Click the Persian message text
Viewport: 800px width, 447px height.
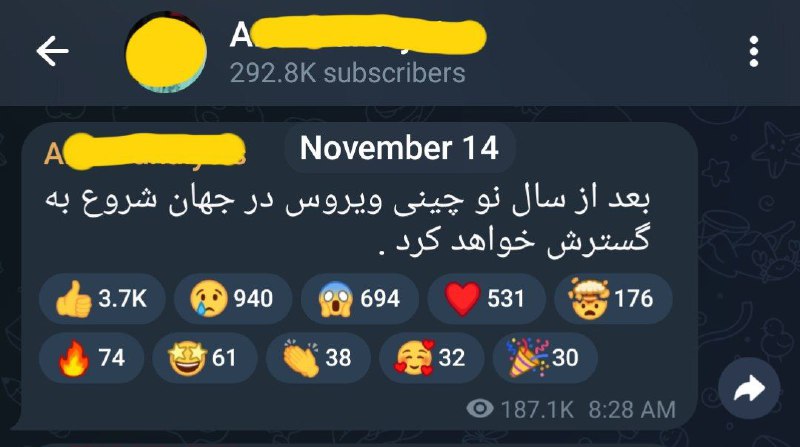point(347,220)
